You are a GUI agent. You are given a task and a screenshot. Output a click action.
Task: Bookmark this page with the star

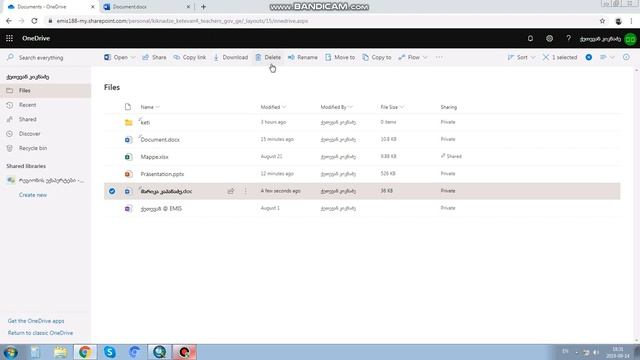(x=602, y=21)
